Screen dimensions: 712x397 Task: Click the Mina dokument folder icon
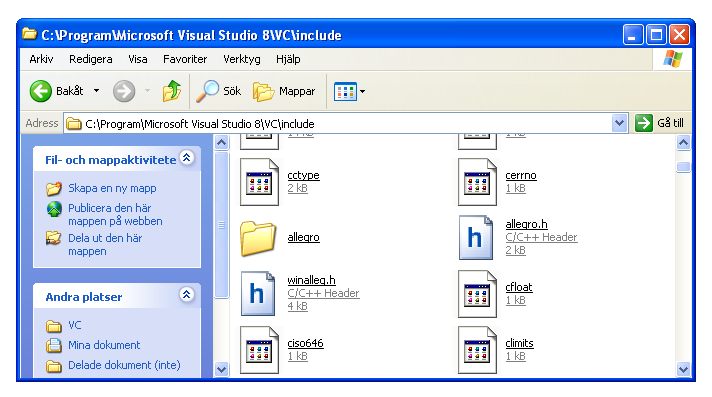[54, 345]
